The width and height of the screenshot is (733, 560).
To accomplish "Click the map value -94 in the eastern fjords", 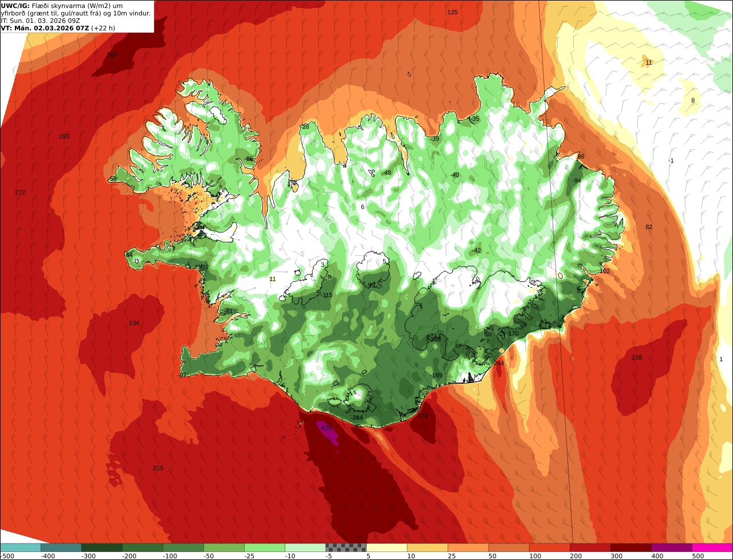I will pos(577,181).
